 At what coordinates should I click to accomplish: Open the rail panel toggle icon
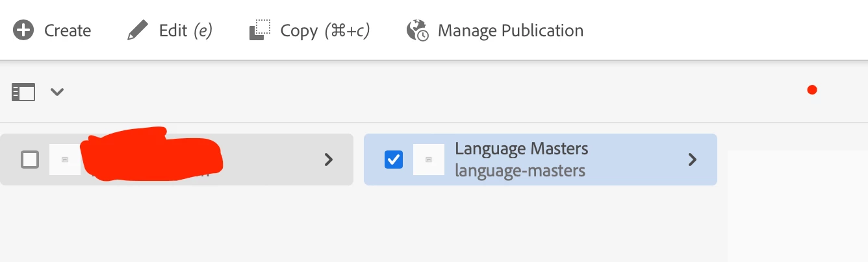pos(23,92)
